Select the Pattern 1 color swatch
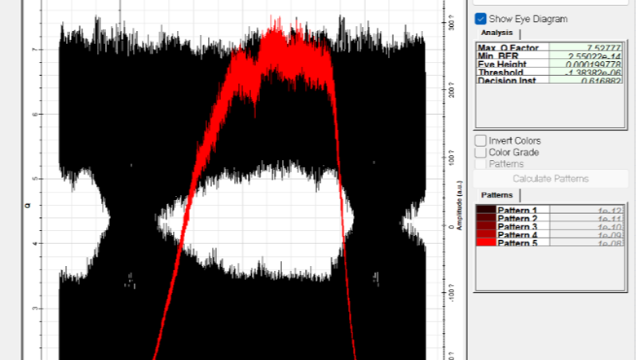Viewport: 640px width, 360px height. pos(486,210)
